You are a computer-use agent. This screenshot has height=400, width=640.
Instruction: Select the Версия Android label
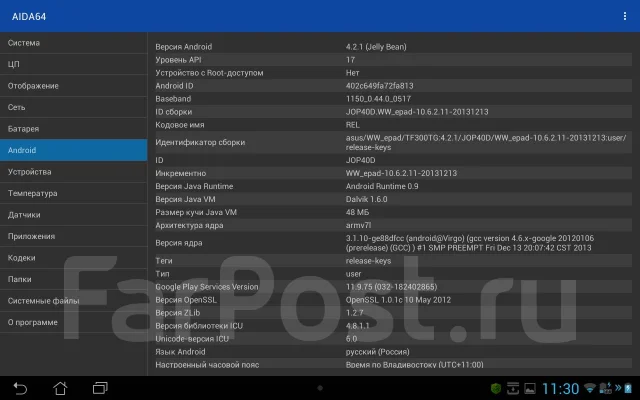pos(184,47)
